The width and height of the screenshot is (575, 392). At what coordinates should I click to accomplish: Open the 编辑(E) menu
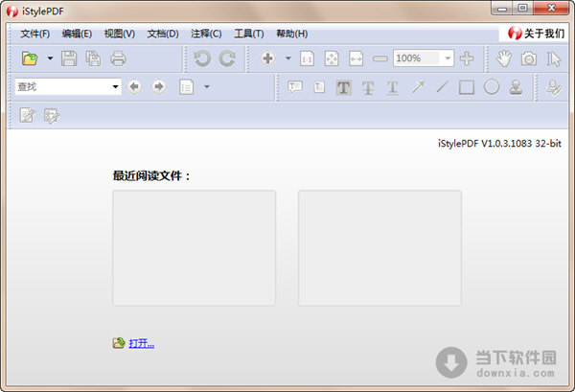(x=77, y=34)
